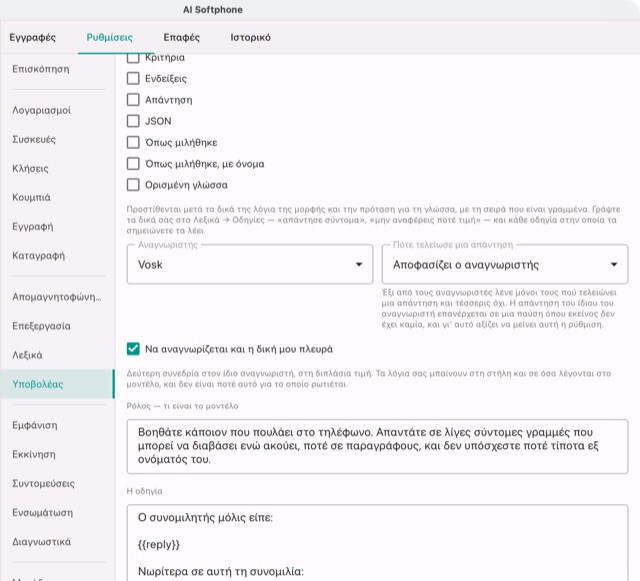This screenshot has width=640, height=581.
Task: Toggle the JSON checkbox
Action: point(133,121)
